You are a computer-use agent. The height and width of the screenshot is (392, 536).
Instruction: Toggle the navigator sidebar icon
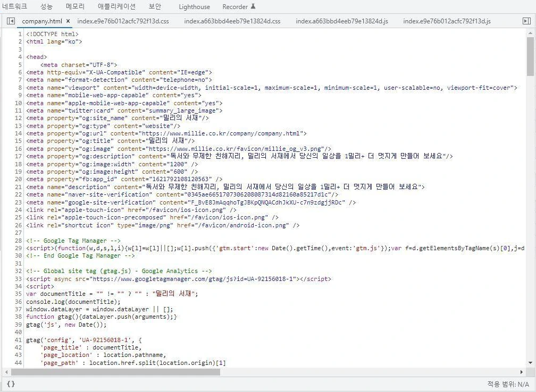(11, 21)
